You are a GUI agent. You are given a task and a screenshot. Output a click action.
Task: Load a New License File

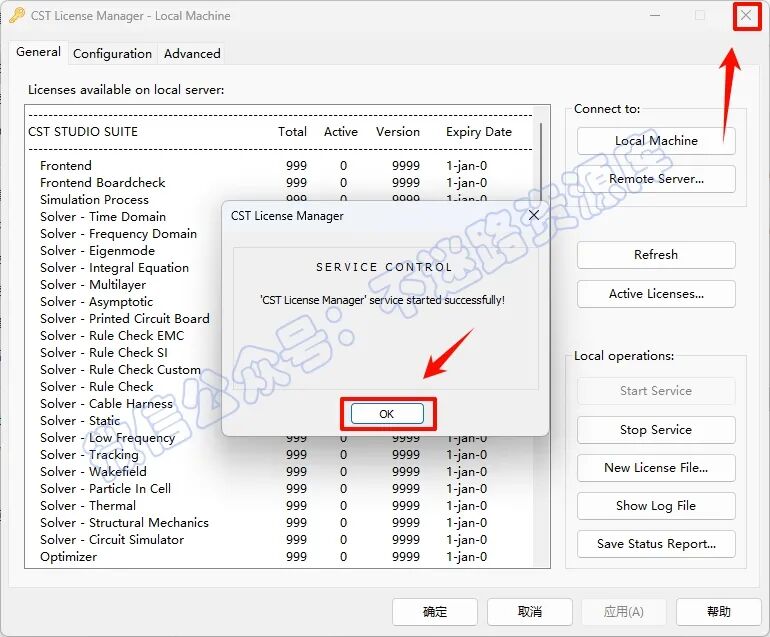[656, 468]
